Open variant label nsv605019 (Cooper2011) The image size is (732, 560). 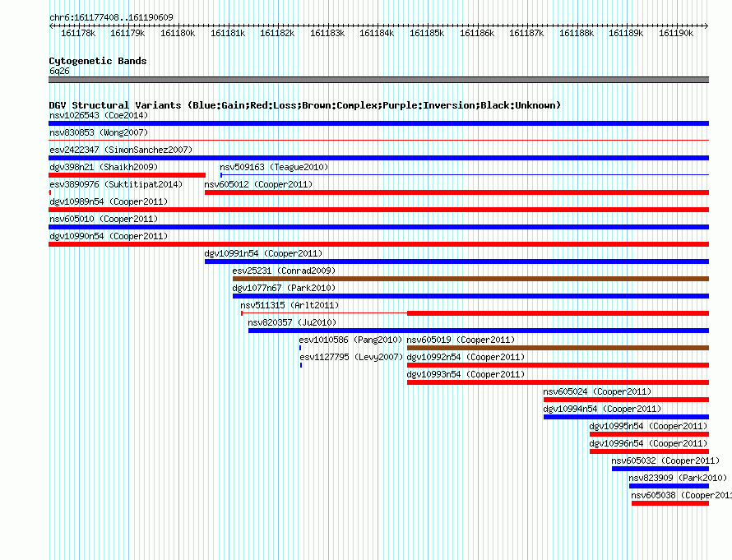(461, 340)
